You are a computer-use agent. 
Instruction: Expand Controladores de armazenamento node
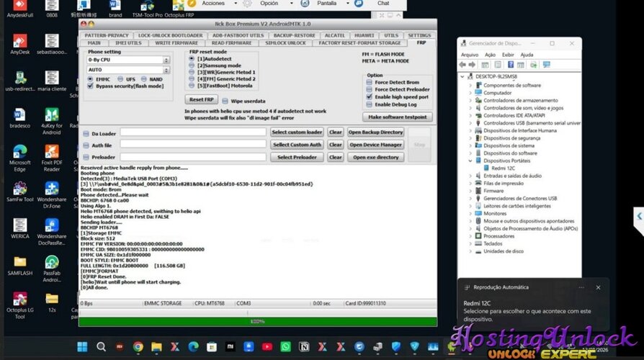click(x=470, y=101)
